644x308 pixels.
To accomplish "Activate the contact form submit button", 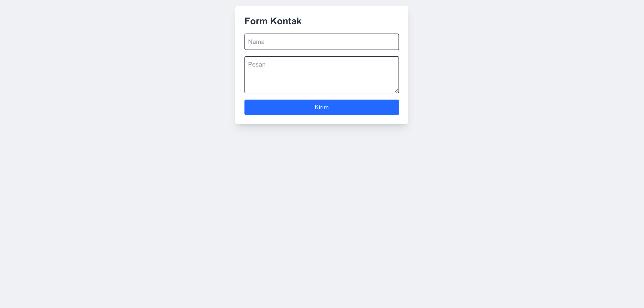I will coord(321,107).
